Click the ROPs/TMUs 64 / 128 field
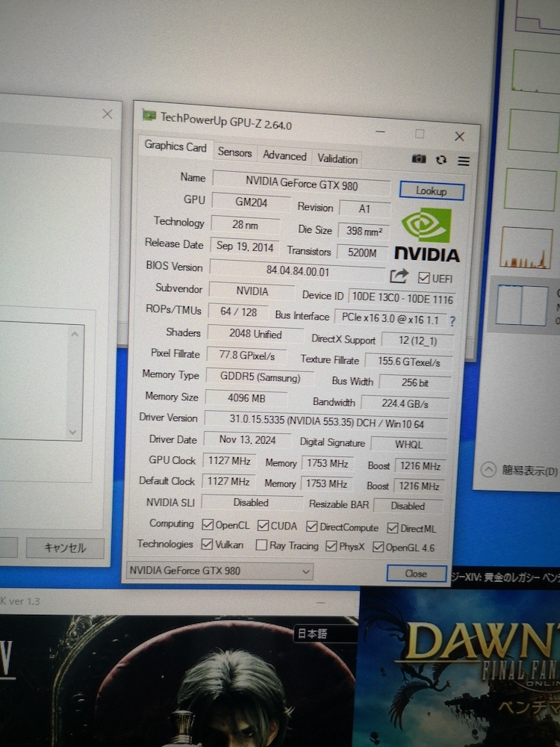This screenshot has height=747, width=560. point(238,312)
